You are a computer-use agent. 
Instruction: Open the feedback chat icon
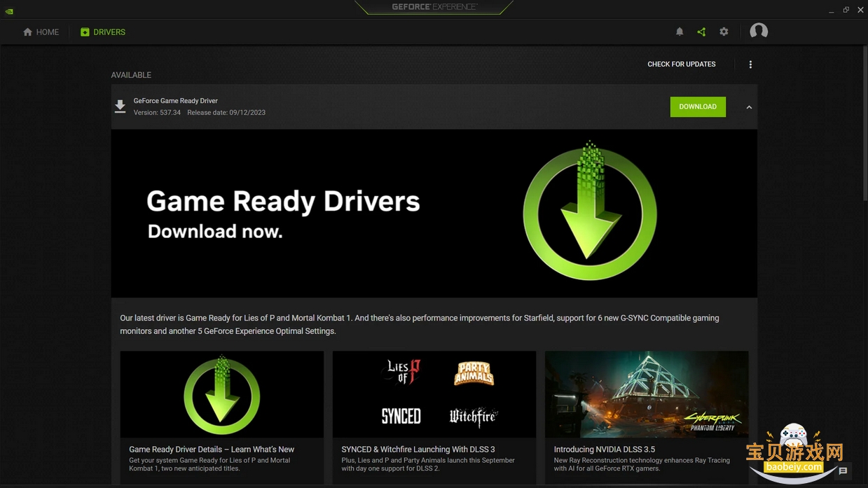(843, 471)
